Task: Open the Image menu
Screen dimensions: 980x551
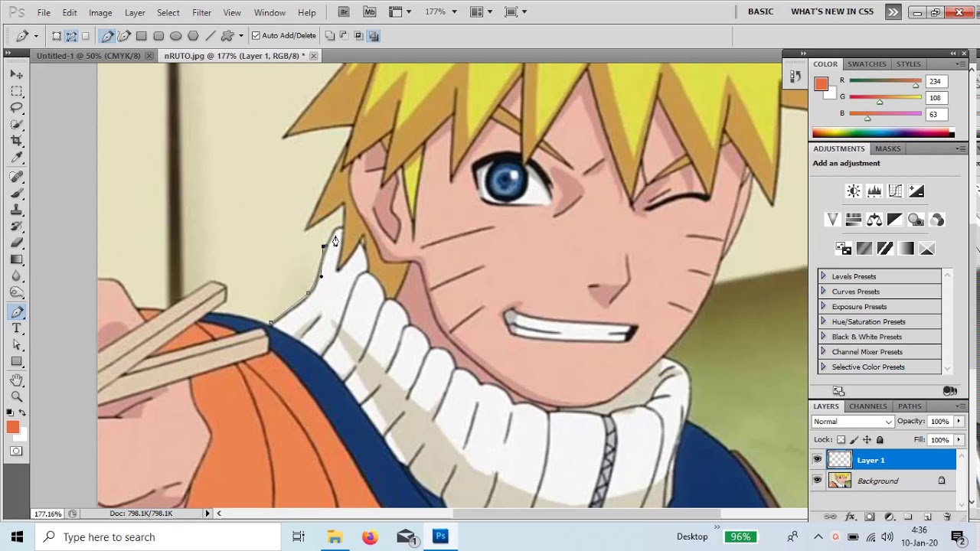Action: pyautogui.click(x=100, y=12)
